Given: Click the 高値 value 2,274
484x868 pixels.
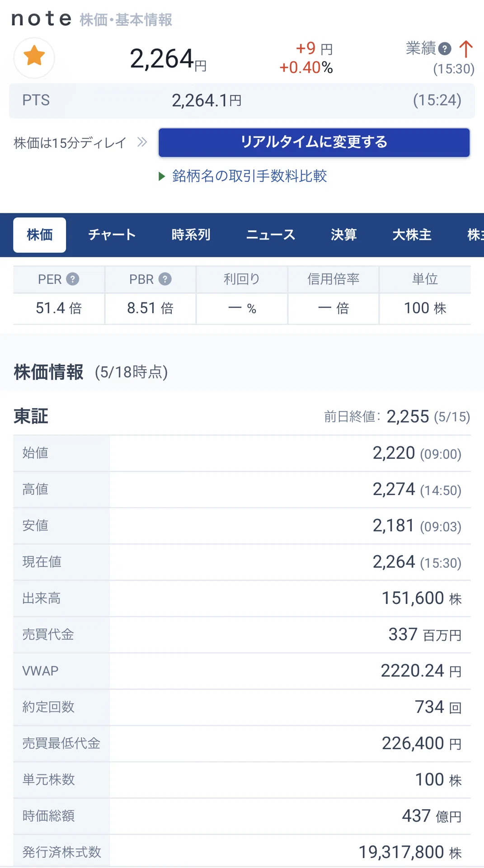Looking at the screenshot, I should click(x=394, y=489).
